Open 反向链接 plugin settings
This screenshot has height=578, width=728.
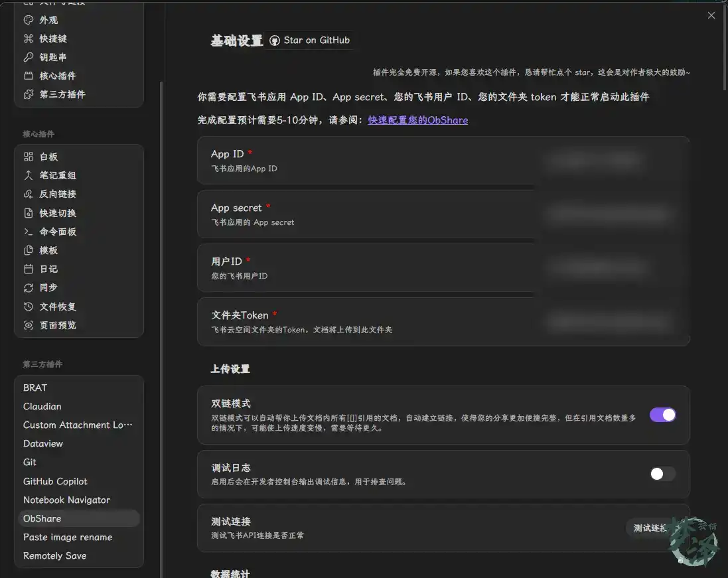79,194
